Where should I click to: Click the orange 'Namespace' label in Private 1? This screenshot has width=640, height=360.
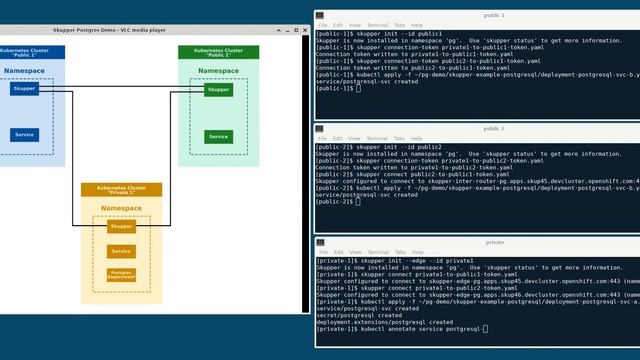(121, 208)
